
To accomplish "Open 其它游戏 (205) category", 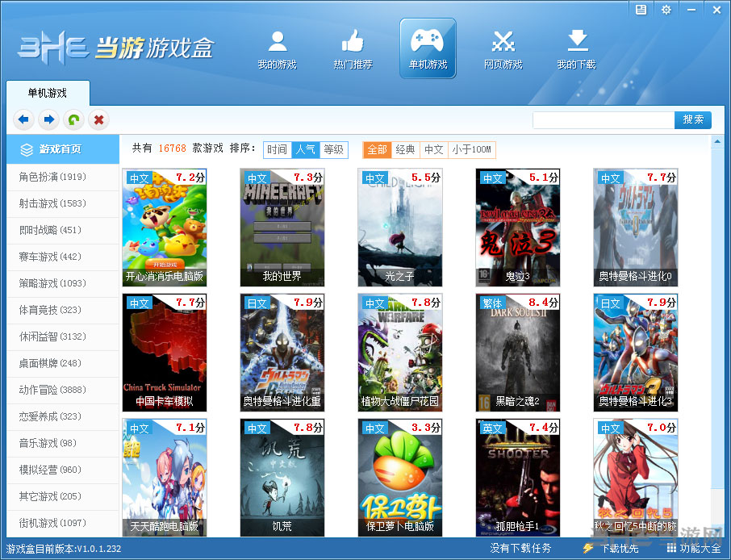I will (x=63, y=495).
